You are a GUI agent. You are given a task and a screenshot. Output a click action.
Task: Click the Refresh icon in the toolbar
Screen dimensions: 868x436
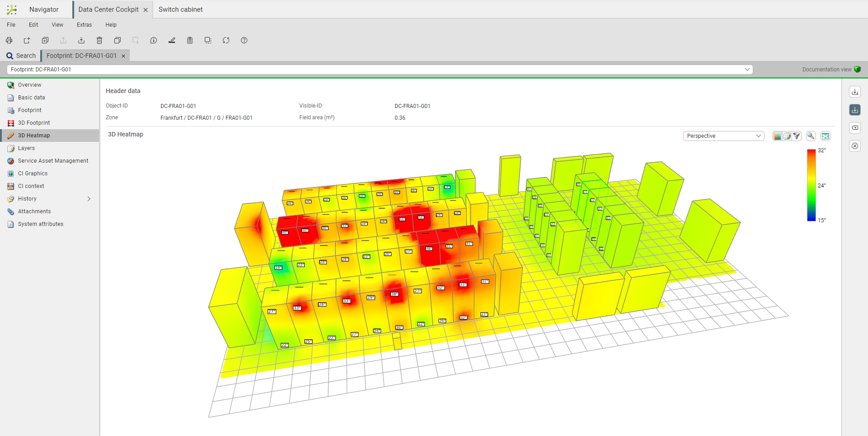click(226, 40)
